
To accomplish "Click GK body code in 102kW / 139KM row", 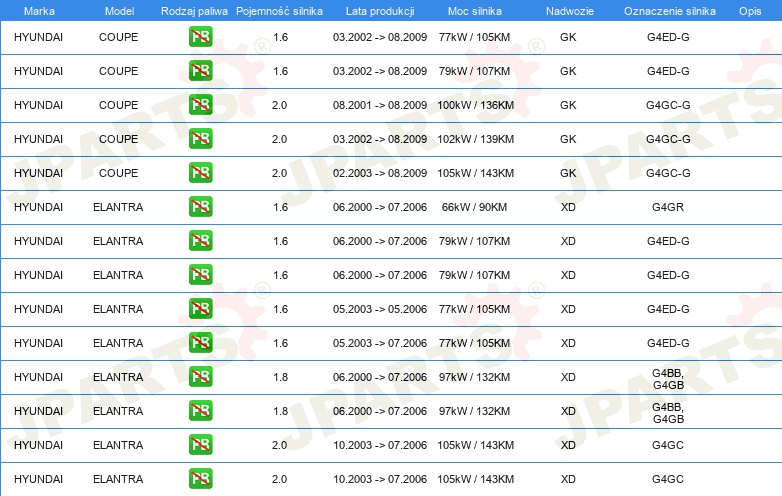I will click(x=568, y=139).
